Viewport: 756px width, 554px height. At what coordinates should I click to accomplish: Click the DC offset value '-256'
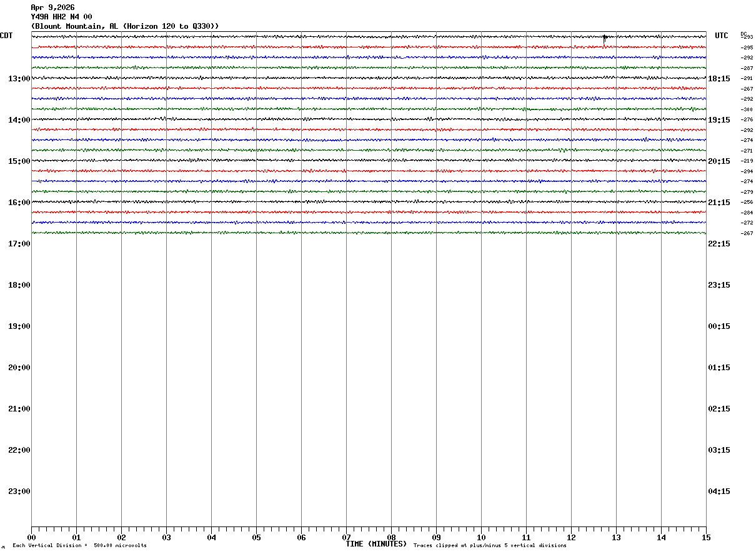pyautogui.click(x=747, y=202)
